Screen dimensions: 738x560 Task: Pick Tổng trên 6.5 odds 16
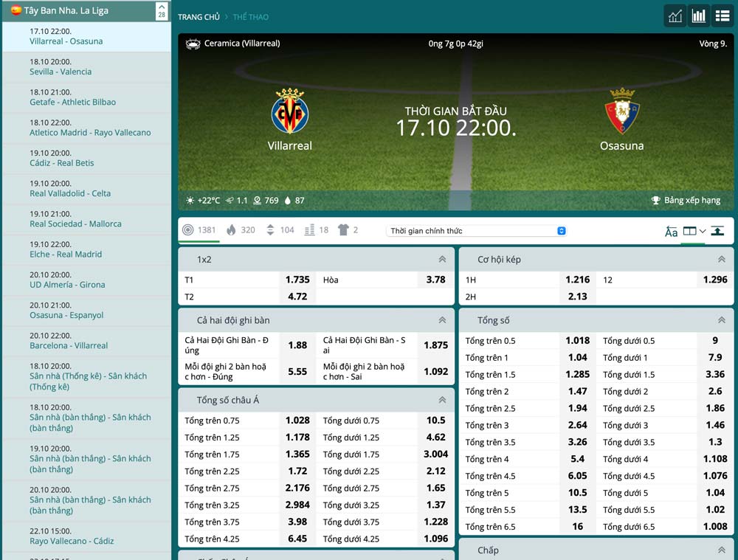[578, 527]
